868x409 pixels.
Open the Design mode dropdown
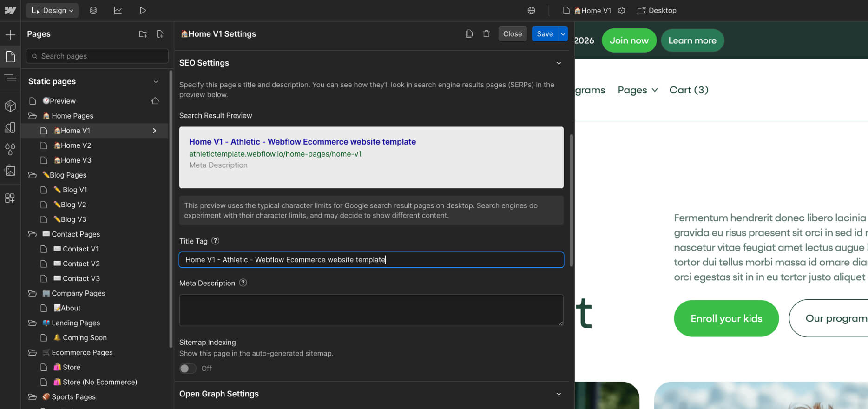[x=53, y=10]
